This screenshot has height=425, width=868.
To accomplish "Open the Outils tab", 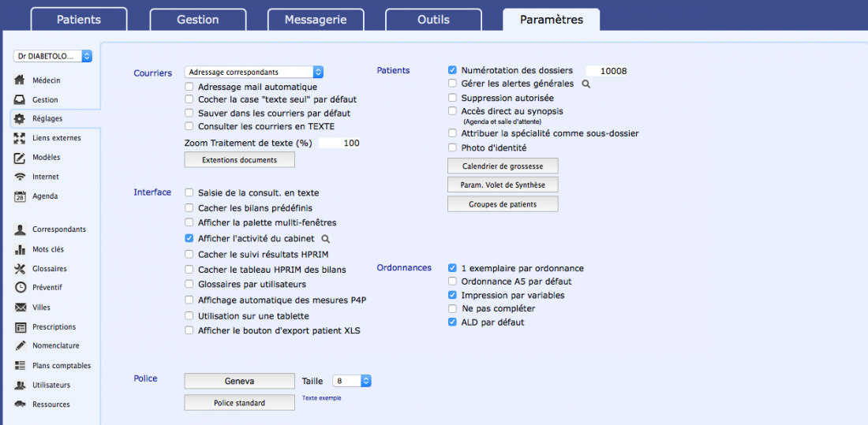I will click(433, 20).
